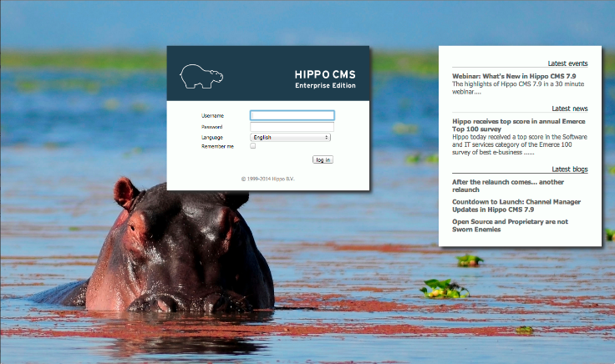Click the Username label
This screenshot has width=615, height=364.
[x=212, y=115]
